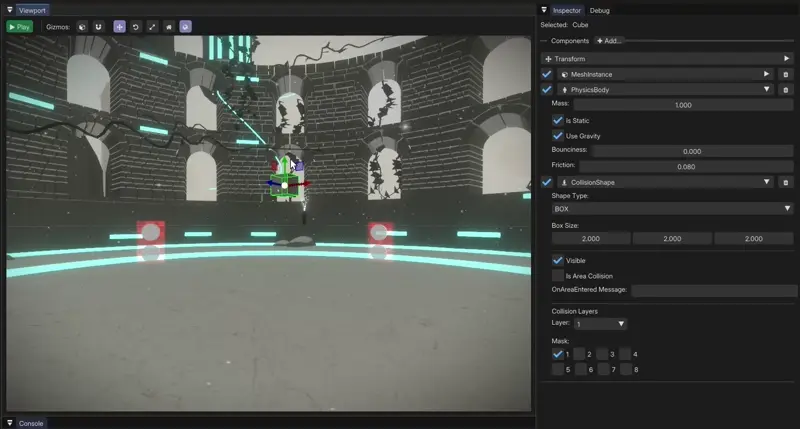Select the Inspector tab
The image size is (800, 429).
point(566,10)
